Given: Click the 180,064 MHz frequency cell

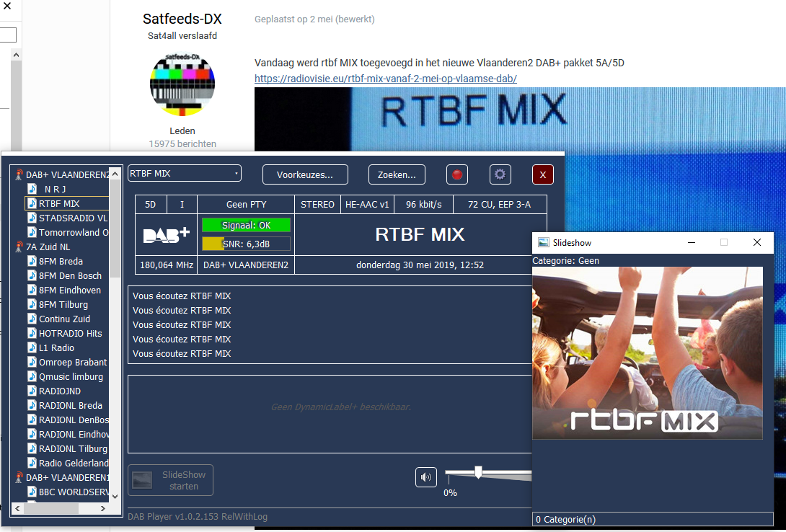Looking at the screenshot, I should click(167, 265).
